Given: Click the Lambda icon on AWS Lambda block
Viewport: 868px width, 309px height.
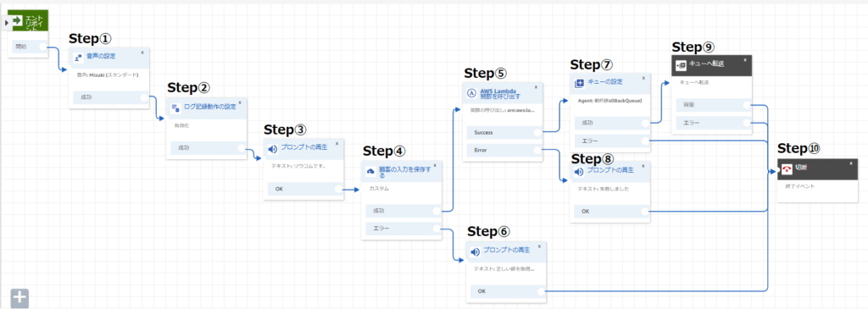Looking at the screenshot, I should click(472, 93).
